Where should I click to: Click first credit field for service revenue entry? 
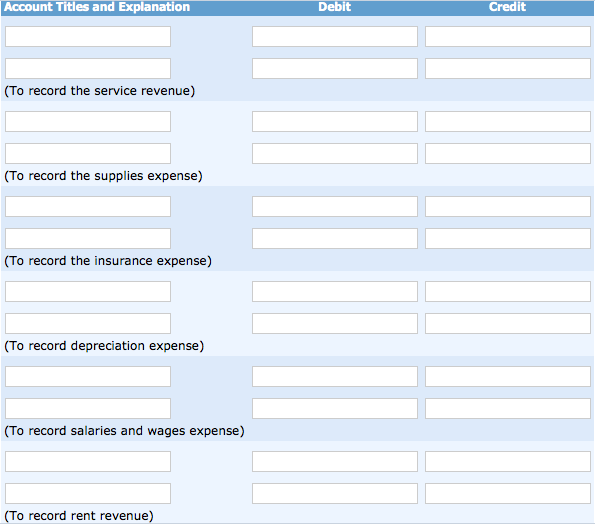[x=508, y=36]
